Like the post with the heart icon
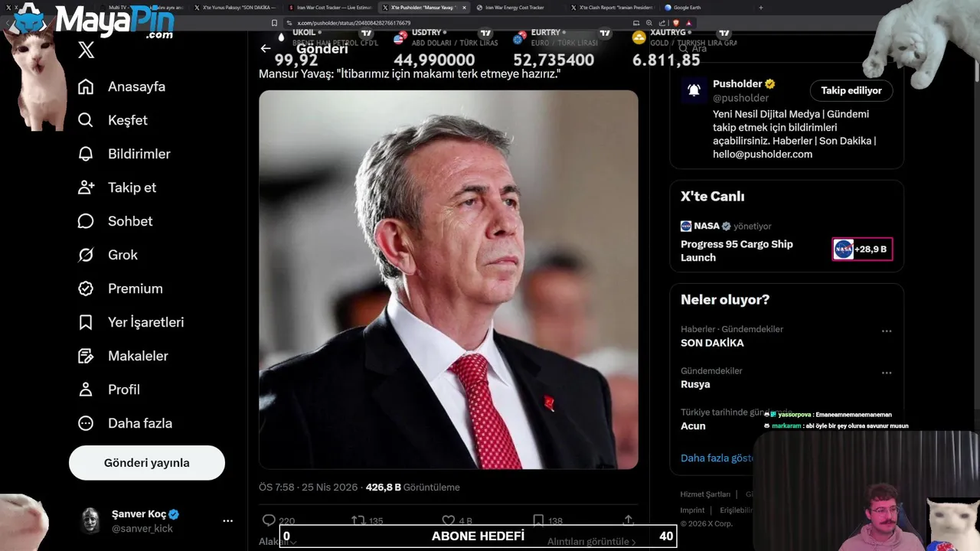The width and height of the screenshot is (980, 551). pos(449,520)
